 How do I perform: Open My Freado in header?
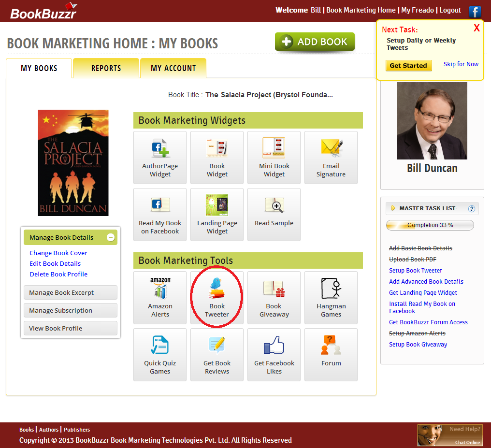tap(418, 10)
